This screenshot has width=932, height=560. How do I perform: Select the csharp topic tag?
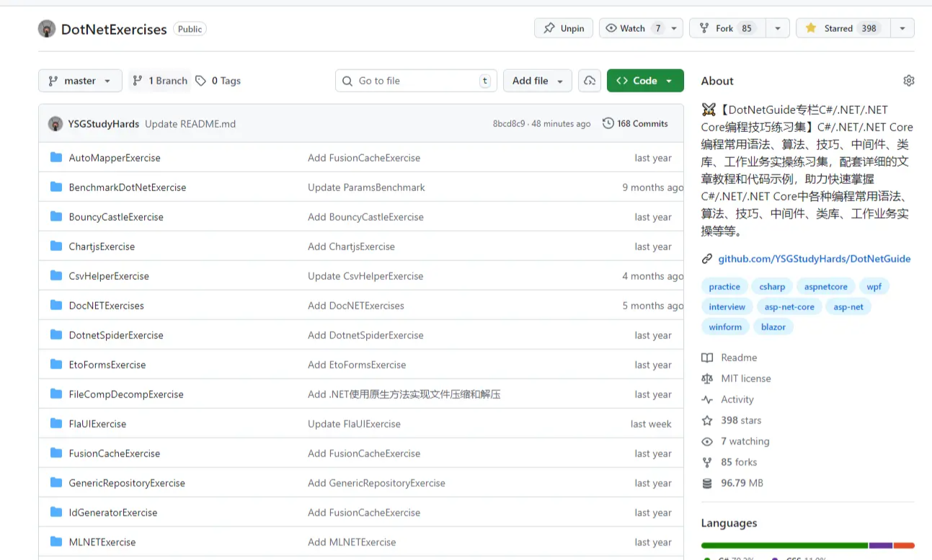pyautogui.click(x=772, y=286)
